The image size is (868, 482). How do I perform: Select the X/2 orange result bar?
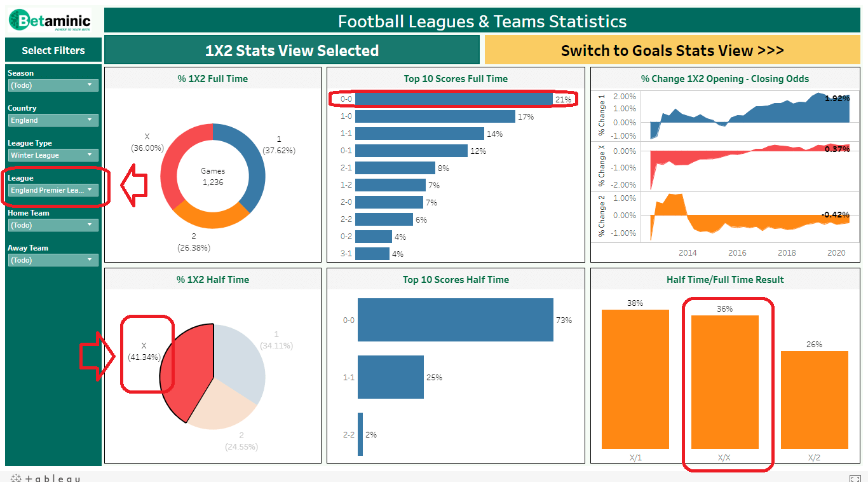[x=815, y=400]
